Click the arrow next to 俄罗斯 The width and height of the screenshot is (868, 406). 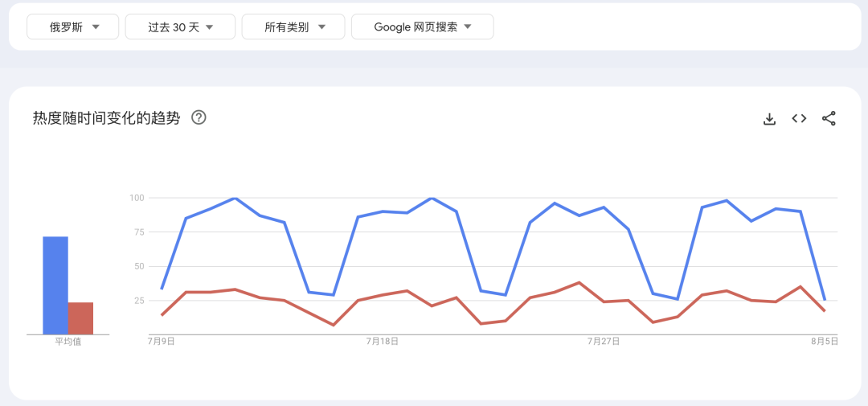pos(96,27)
